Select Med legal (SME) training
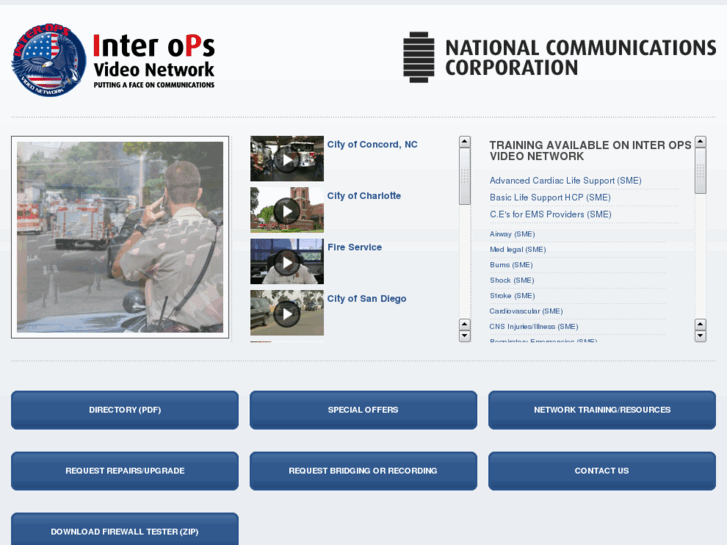The width and height of the screenshot is (727, 545). pyautogui.click(x=517, y=250)
